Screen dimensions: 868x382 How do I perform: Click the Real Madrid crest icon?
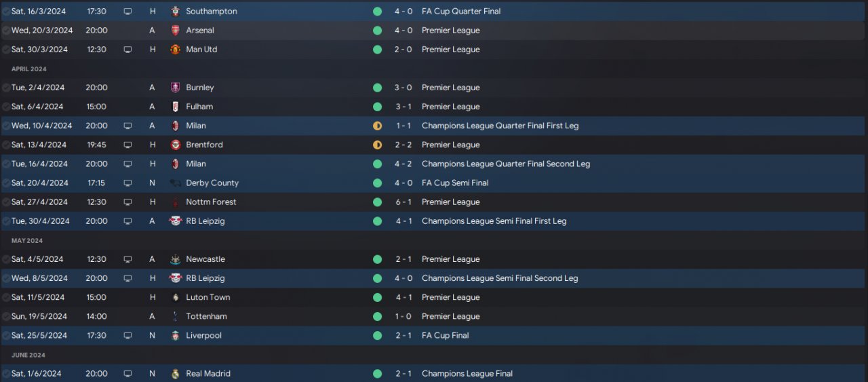[x=176, y=374]
